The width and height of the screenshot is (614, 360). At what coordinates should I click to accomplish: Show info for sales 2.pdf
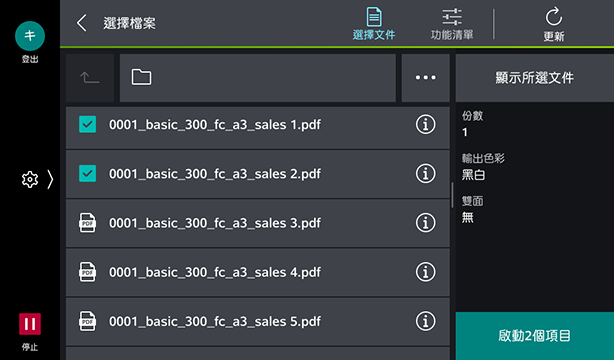[x=425, y=174]
